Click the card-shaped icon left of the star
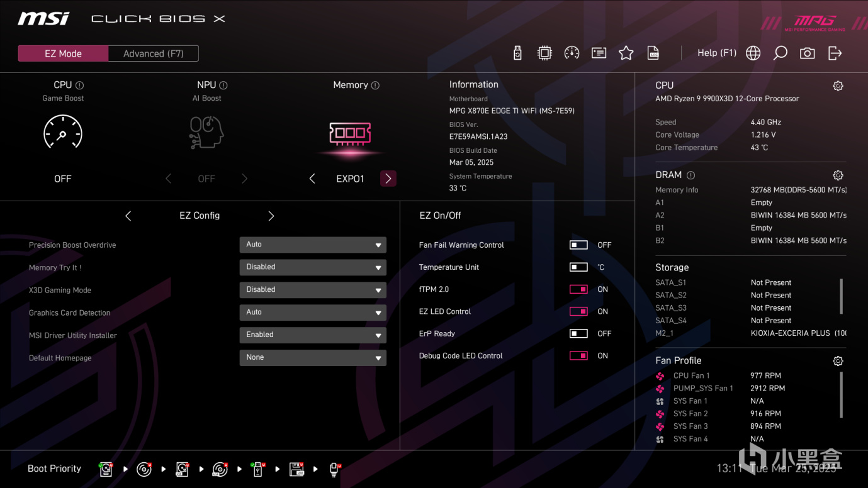The image size is (868, 488). (x=599, y=53)
